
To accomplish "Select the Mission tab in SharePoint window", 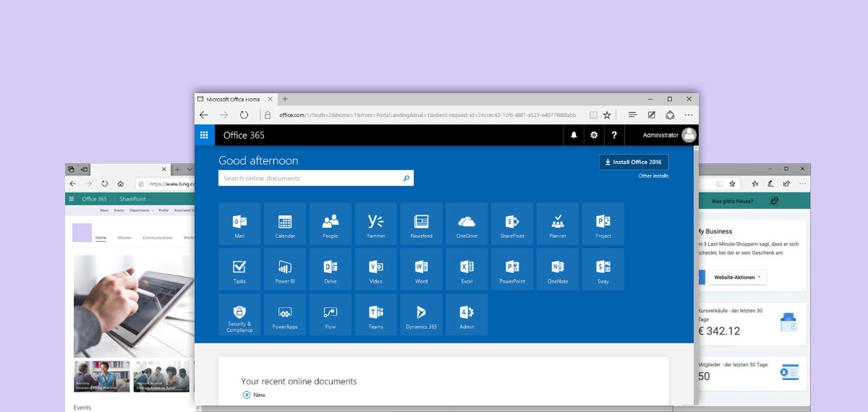I will click(124, 237).
